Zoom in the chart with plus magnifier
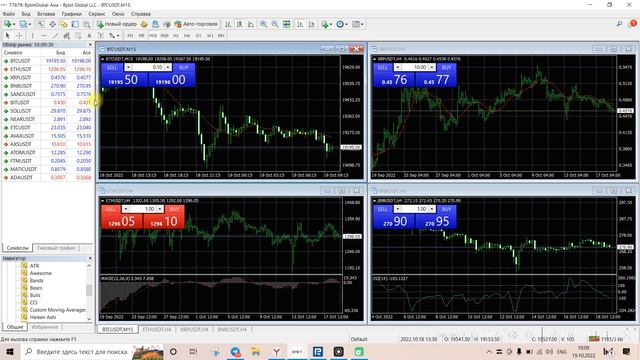640x360 pixels. [x=264, y=24]
